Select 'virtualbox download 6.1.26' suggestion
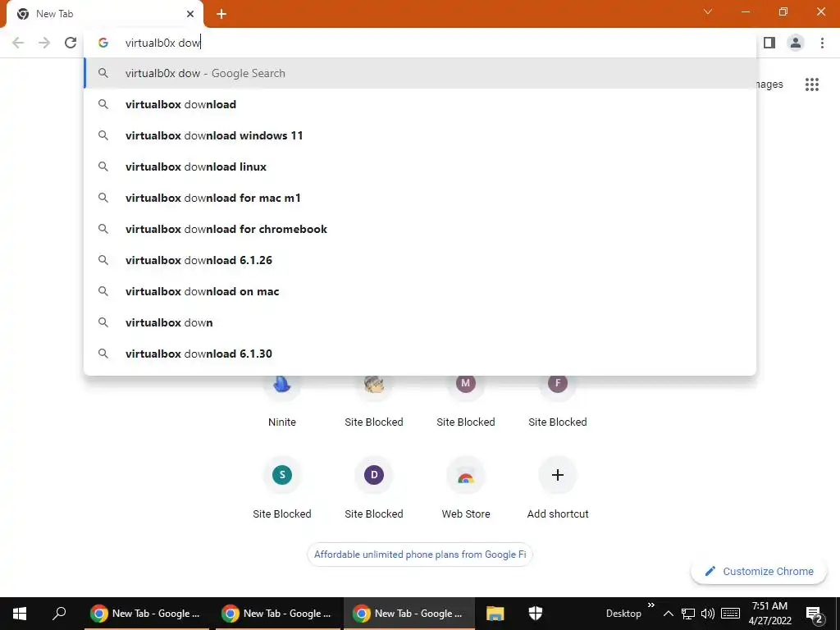Screen dimensions: 840x630 (x=420, y=260)
